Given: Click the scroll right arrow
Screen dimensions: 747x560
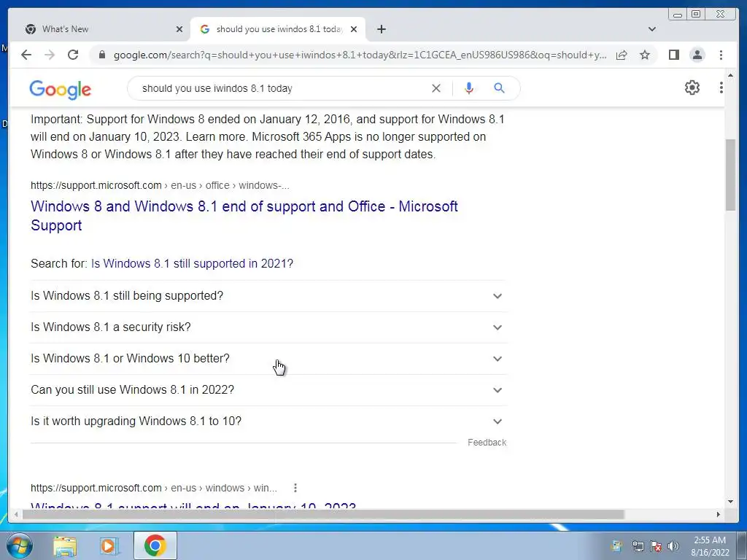Looking at the screenshot, I should pyautogui.click(x=718, y=514).
